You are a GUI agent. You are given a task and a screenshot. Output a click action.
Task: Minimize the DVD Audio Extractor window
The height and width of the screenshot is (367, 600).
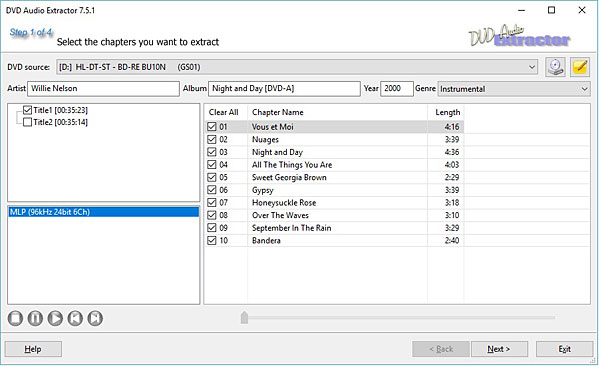click(521, 10)
